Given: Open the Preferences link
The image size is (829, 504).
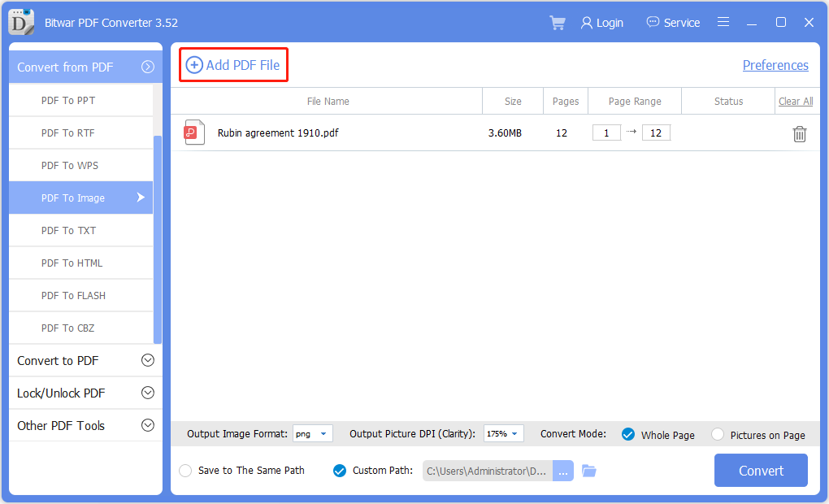Looking at the screenshot, I should click(775, 65).
